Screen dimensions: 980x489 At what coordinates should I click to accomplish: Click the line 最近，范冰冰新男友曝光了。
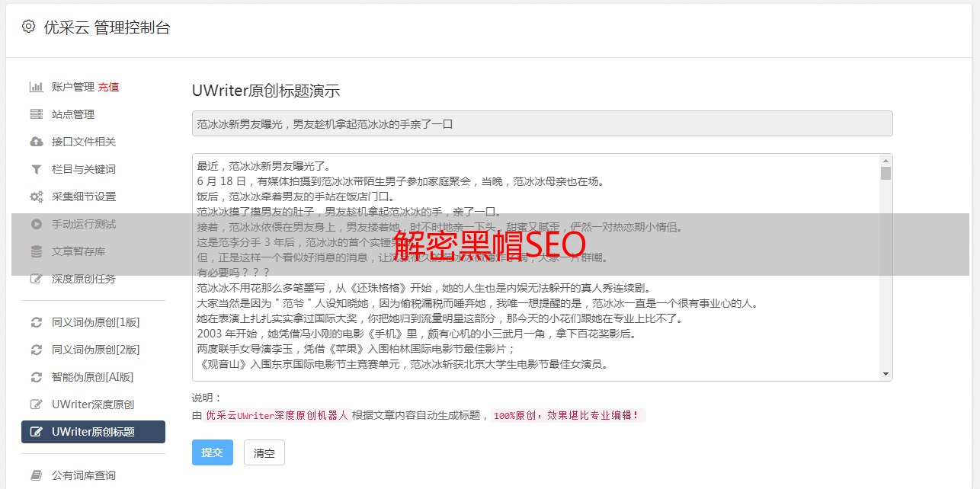pyautogui.click(x=263, y=166)
